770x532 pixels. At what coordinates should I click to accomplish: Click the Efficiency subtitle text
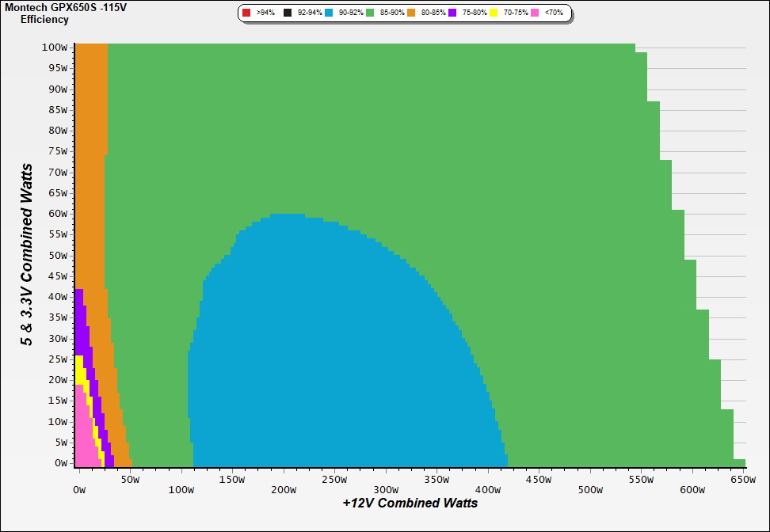click(x=44, y=19)
